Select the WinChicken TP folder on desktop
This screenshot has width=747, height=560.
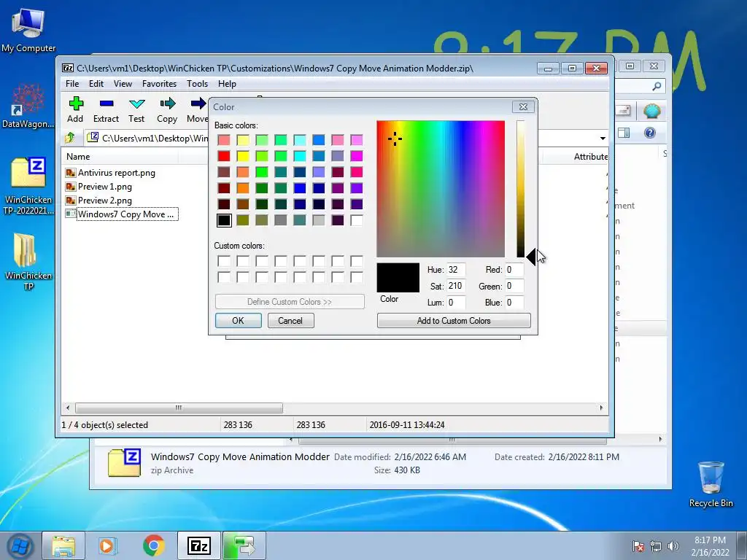[x=28, y=261]
